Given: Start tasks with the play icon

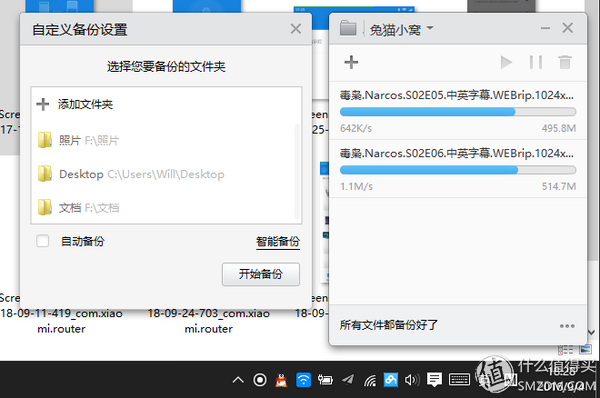Looking at the screenshot, I should (x=506, y=62).
